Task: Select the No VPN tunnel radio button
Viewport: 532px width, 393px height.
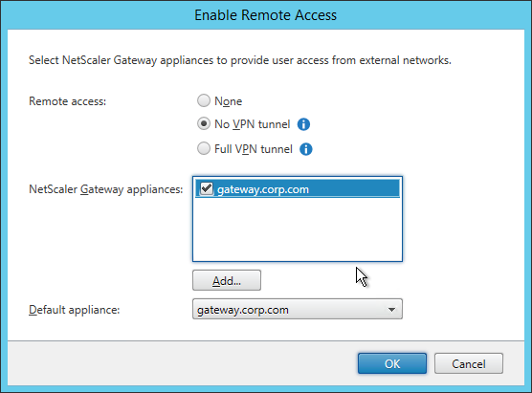Action: tap(204, 123)
